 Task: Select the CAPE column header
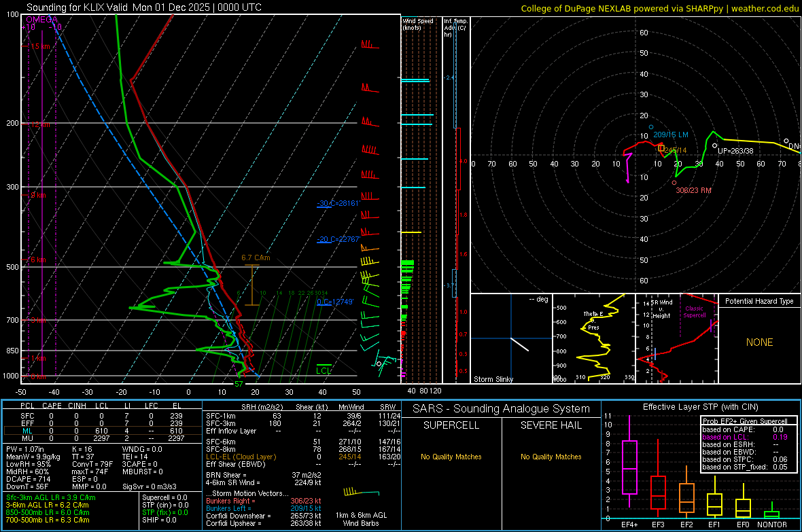click(x=52, y=406)
